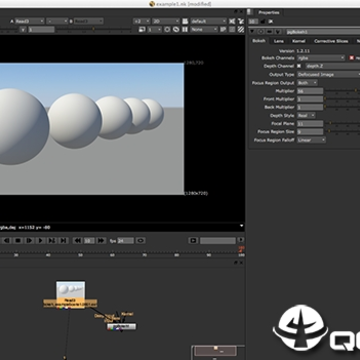
Task: Click frame 50 on the timeline ruler
Action: click(80, 255)
